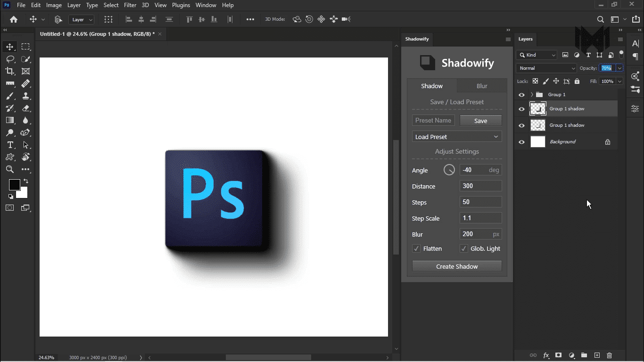The height and width of the screenshot is (362, 644).
Task: Select the Lasso tool
Action: 9,59
